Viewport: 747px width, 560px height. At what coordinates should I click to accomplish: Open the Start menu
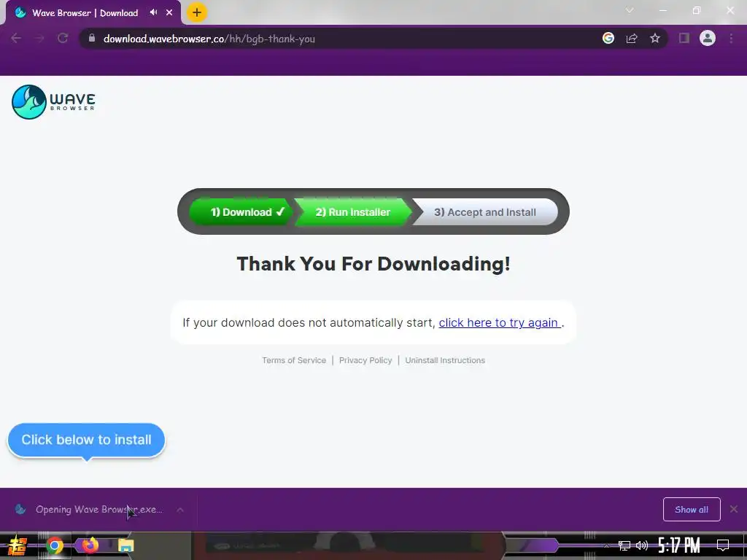tap(17, 545)
